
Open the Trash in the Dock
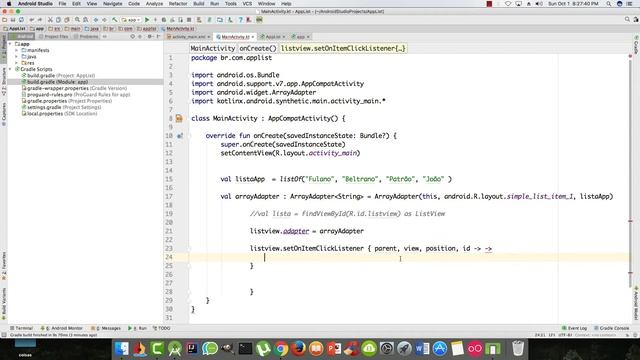coord(518,349)
